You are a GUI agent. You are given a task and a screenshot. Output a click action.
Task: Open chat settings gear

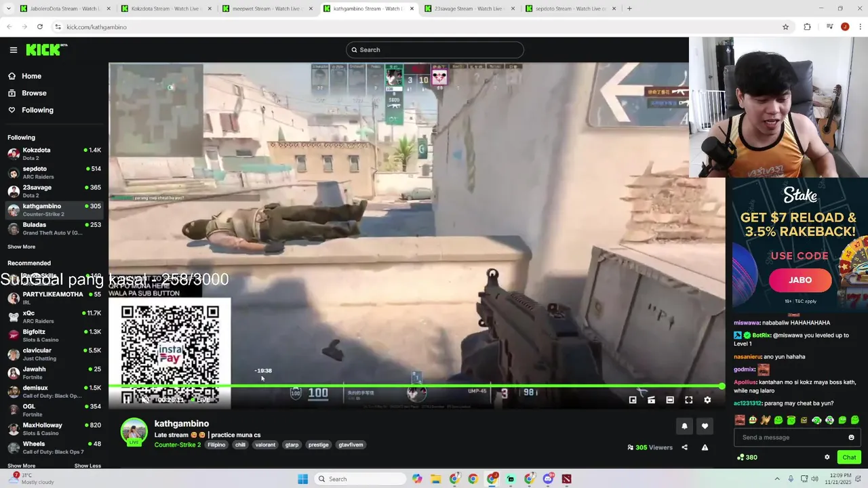coord(827,457)
